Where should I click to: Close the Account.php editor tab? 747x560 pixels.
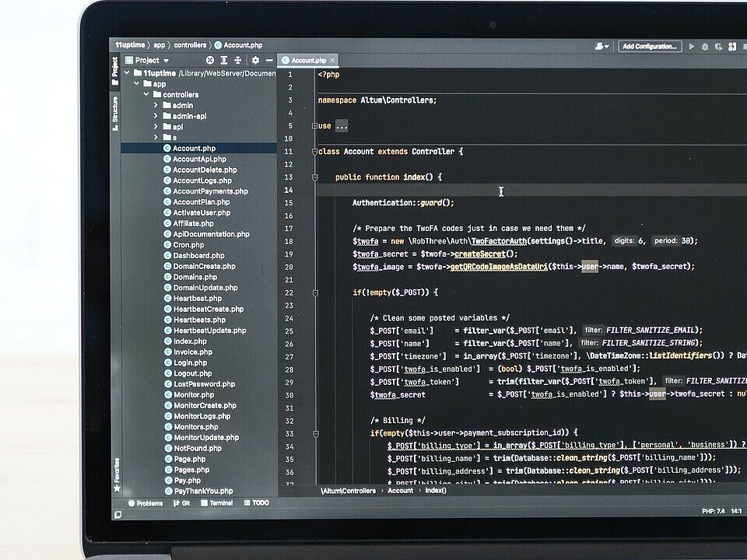click(x=333, y=61)
